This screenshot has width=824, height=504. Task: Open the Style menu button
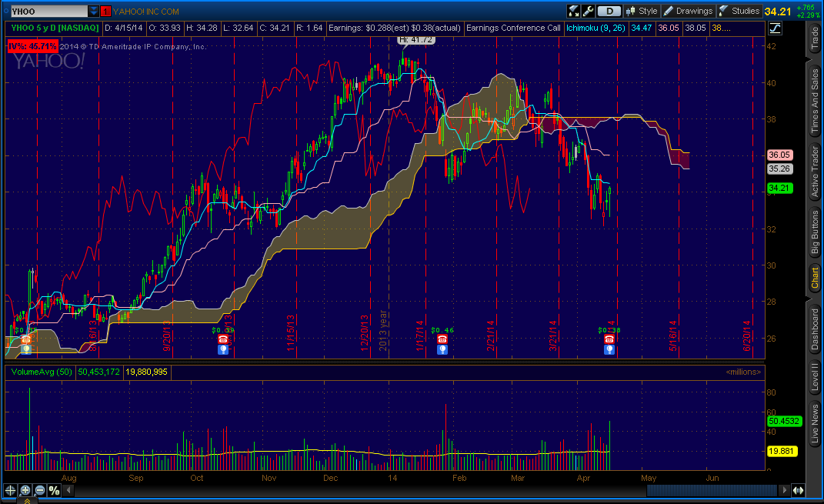[642, 11]
